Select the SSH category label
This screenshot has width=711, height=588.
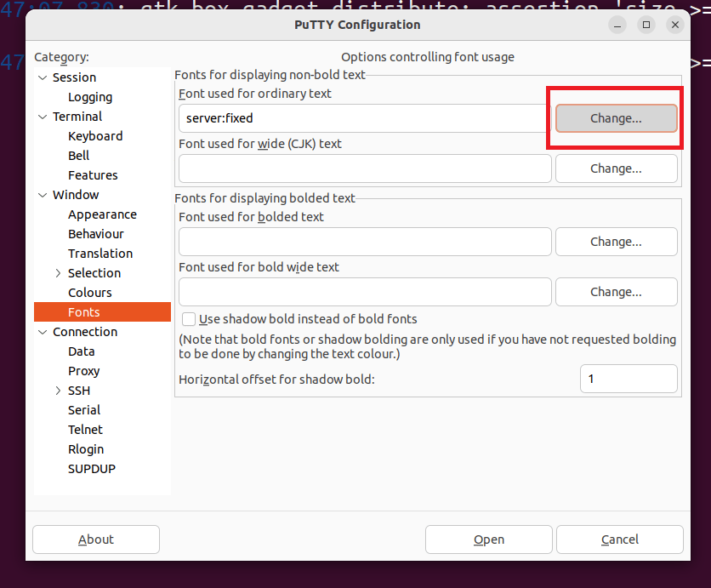click(x=79, y=391)
